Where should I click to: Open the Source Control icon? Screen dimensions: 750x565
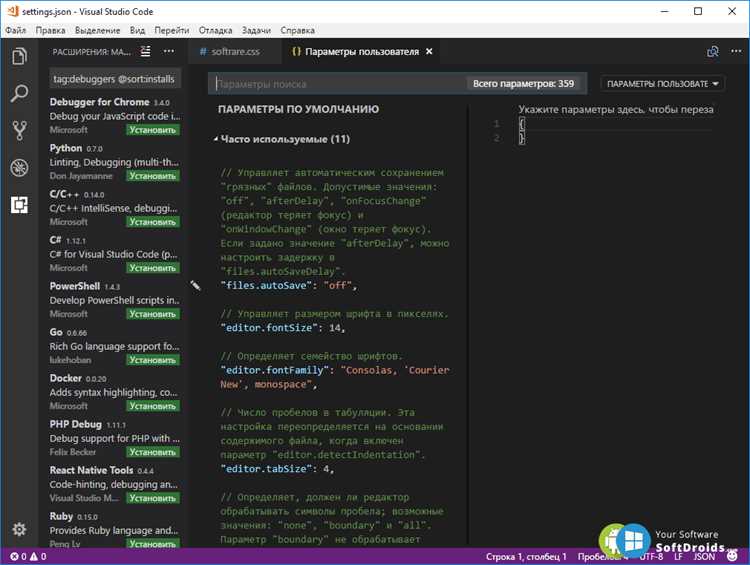[x=19, y=130]
